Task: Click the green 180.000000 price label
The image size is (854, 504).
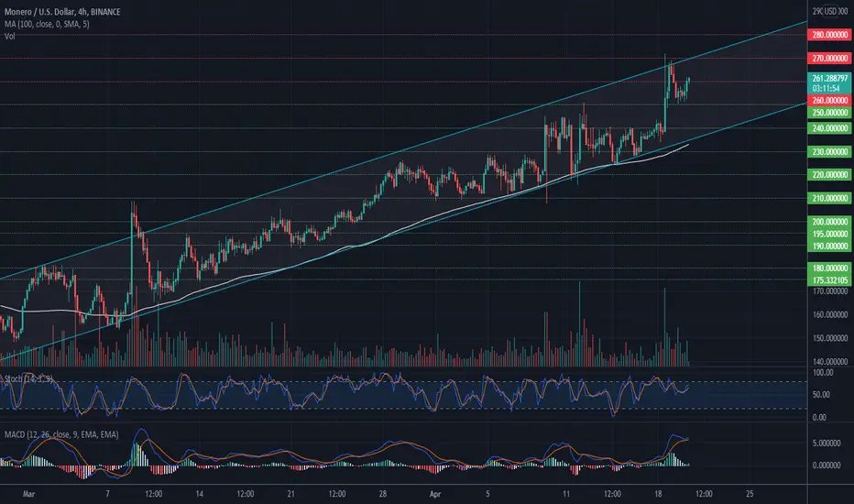Action: 829,268
